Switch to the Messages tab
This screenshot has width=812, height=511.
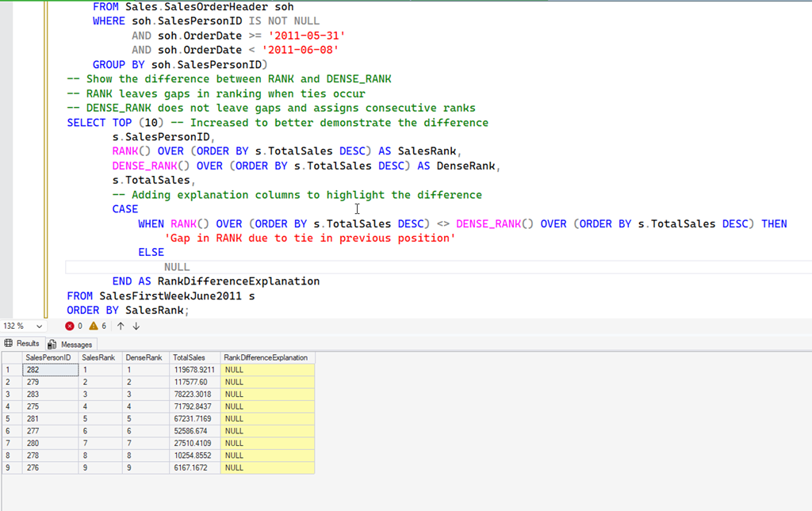[71, 344]
